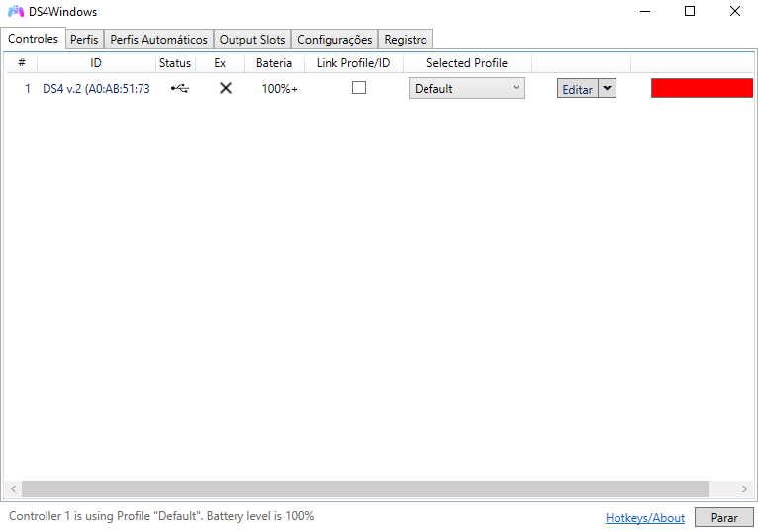The height and width of the screenshot is (532, 758).
Task: Expand the arrow next to Editar
Action: 608,88
